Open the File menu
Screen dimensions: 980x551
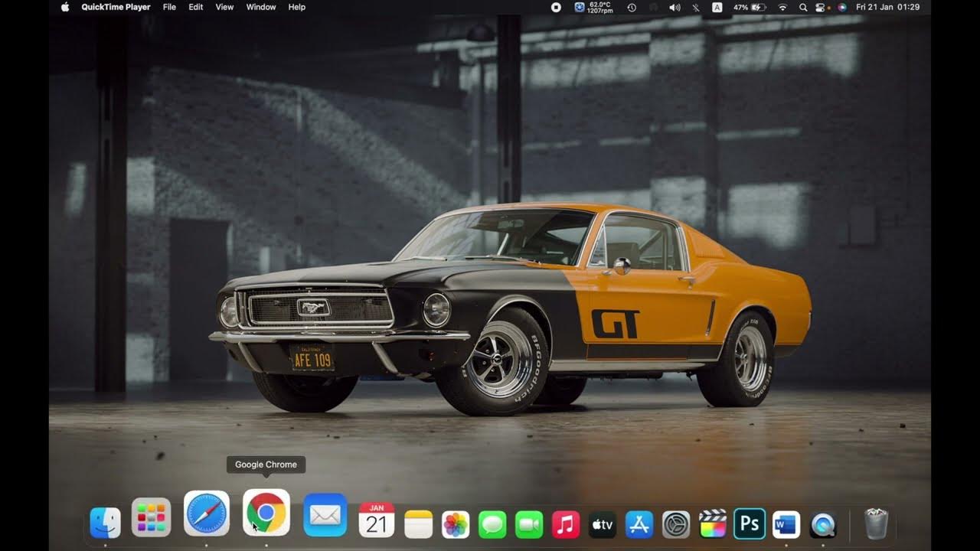[169, 7]
